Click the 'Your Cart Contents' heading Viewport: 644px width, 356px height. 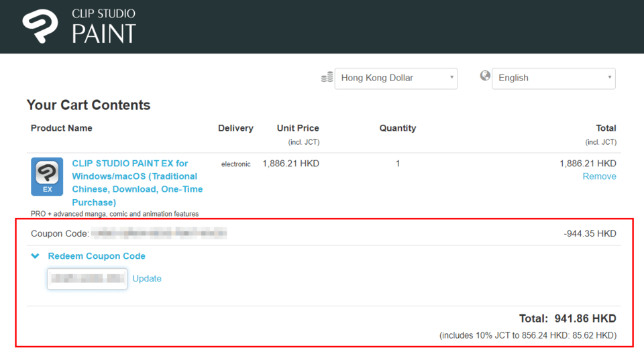click(x=89, y=105)
